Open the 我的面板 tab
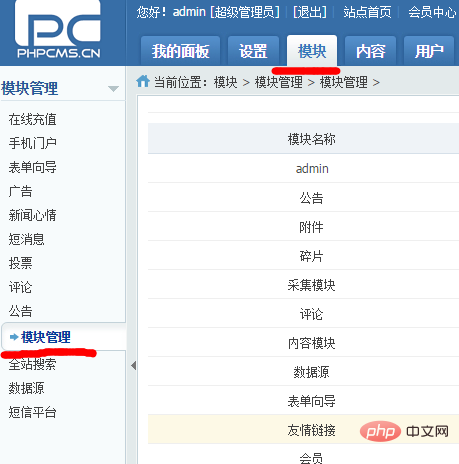 (180, 51)
